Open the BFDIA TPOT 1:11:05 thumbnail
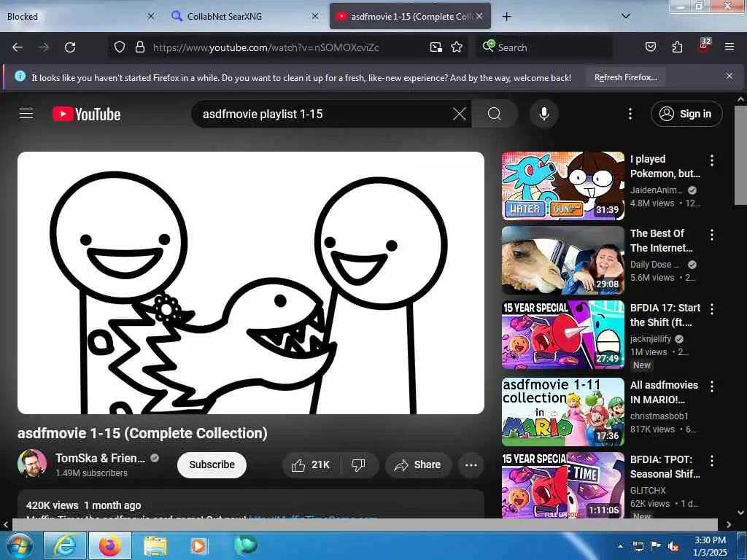747x560 pixels. (x=562, y=485)
